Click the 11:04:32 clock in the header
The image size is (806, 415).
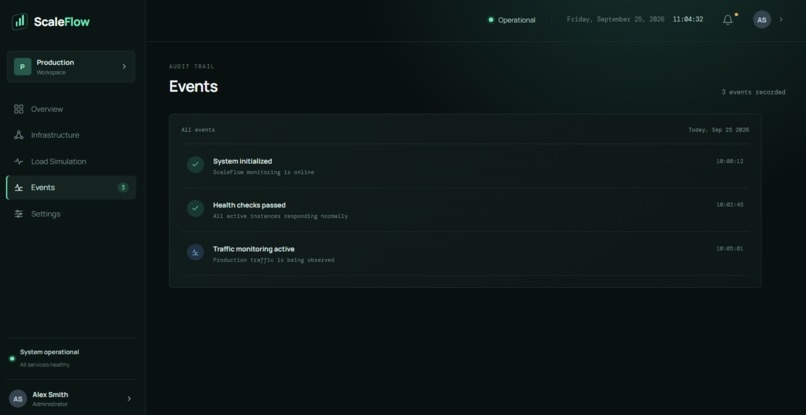(688, 20)
